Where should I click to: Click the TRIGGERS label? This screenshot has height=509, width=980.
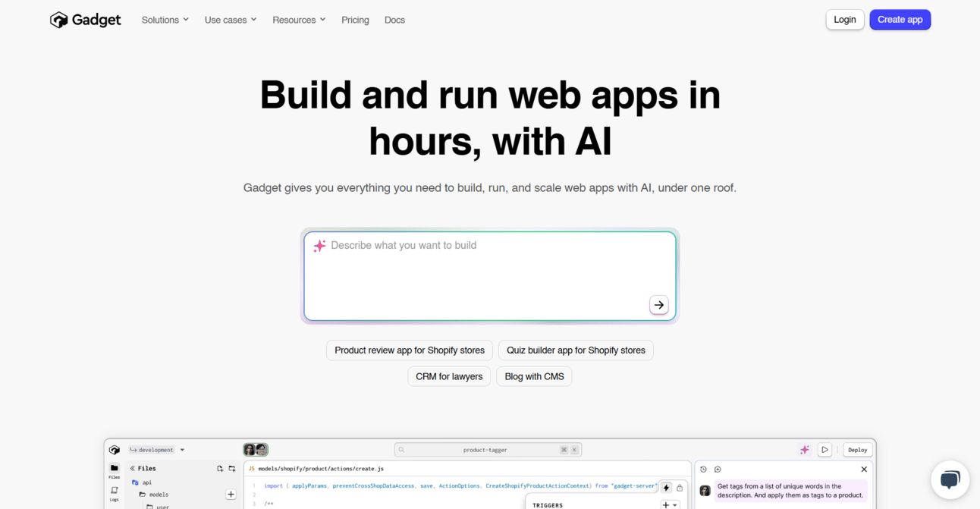548,505
